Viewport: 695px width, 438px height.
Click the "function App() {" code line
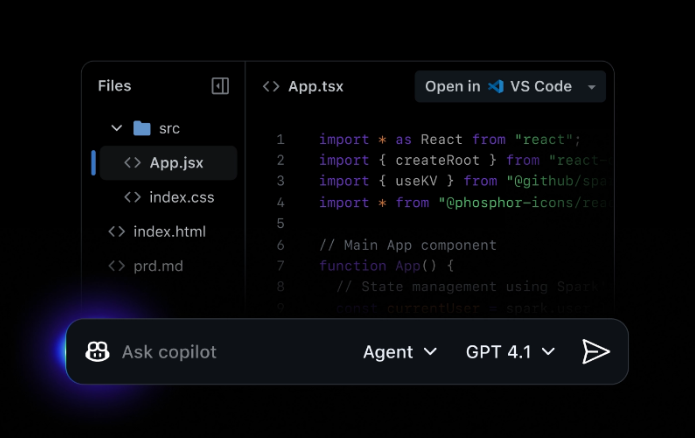(x=387, y=266)
